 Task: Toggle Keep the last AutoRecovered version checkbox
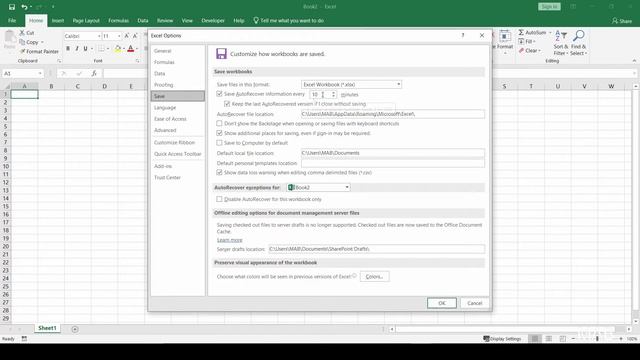pos(227,104)
